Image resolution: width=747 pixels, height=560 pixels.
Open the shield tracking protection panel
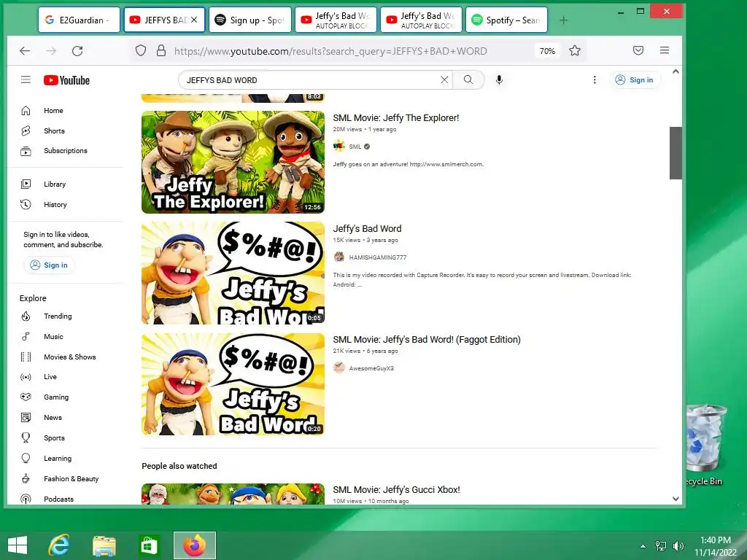pos(141,51)
